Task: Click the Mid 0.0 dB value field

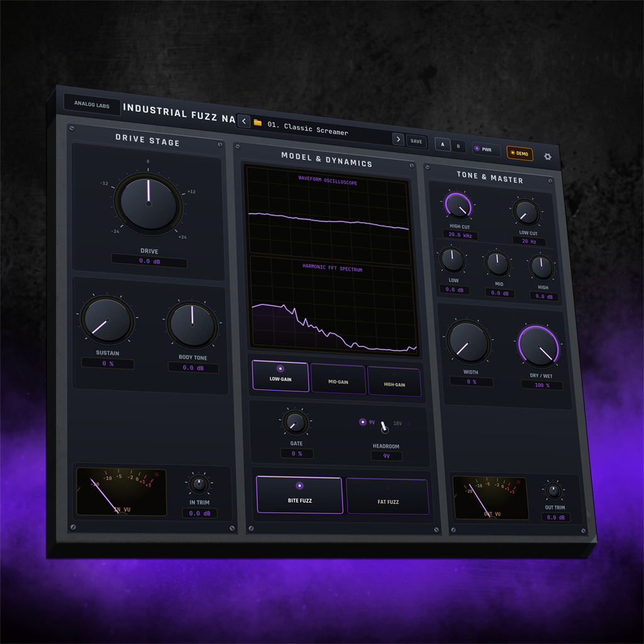Action: pyautogui.click(x=500, y=293)
